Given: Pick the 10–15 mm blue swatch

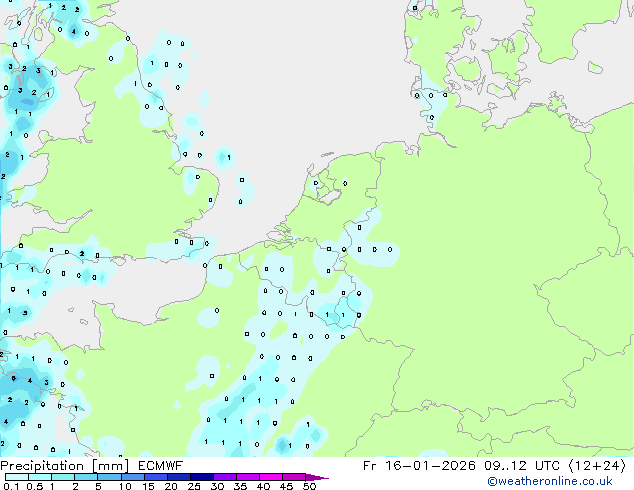Looking at the screenshot, I should [132, 477].
